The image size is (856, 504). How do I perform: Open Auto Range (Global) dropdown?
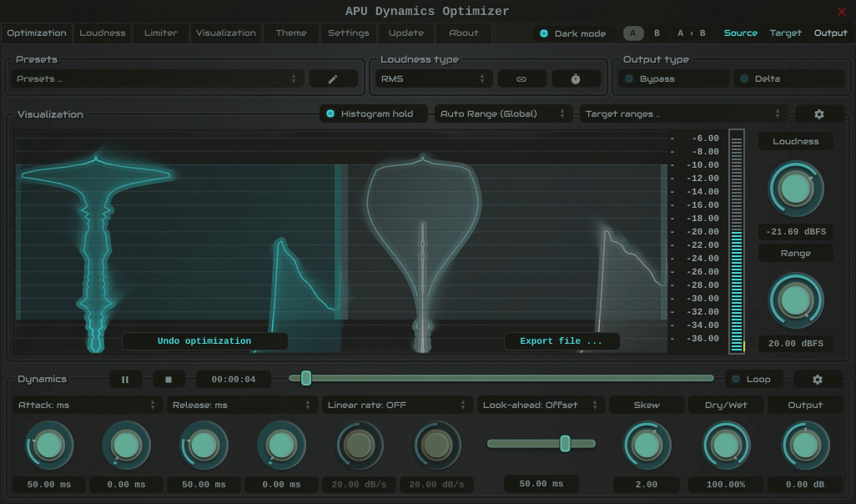[503, 114]
